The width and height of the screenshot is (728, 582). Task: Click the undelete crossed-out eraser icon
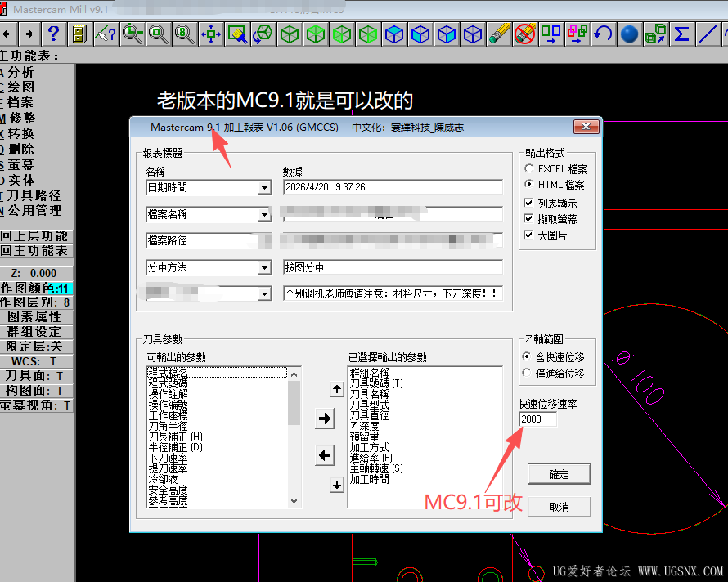pyautogui.click(x=525, y=34)
